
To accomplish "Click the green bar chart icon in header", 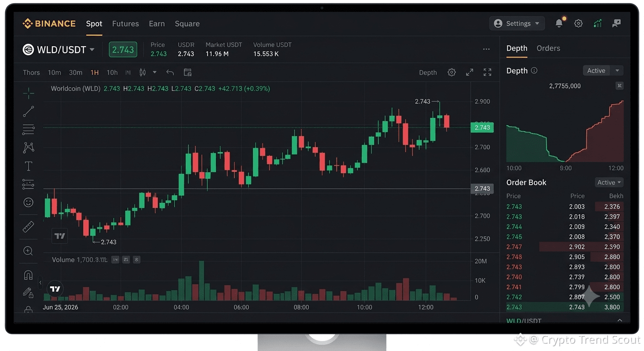I will pos(597,23).
